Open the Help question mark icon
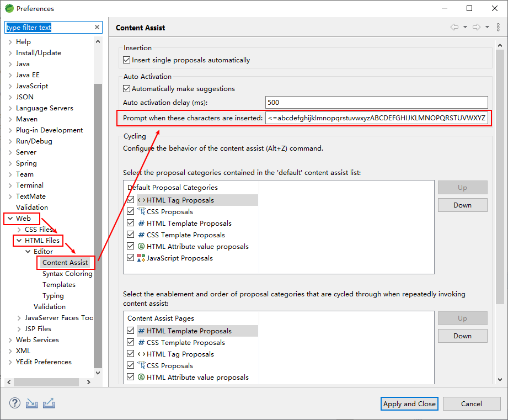The width and height of the screenshot is (508, 420). tap(14, 403)
